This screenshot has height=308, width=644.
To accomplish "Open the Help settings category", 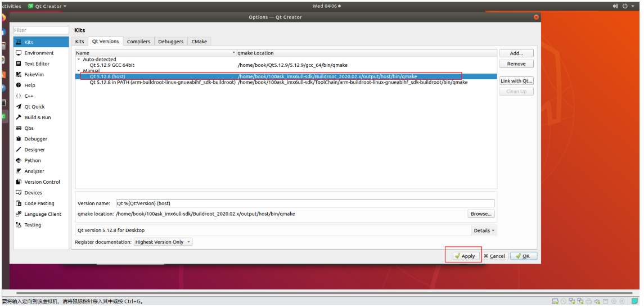I will (41, 85).
